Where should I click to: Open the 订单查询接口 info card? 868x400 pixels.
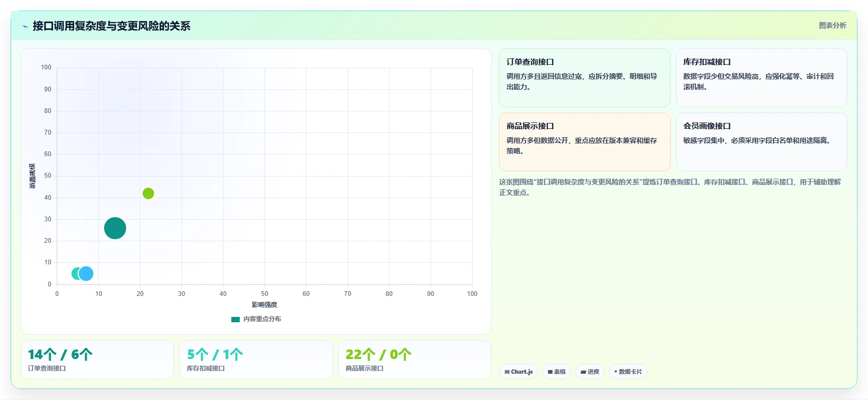[585, 78]
